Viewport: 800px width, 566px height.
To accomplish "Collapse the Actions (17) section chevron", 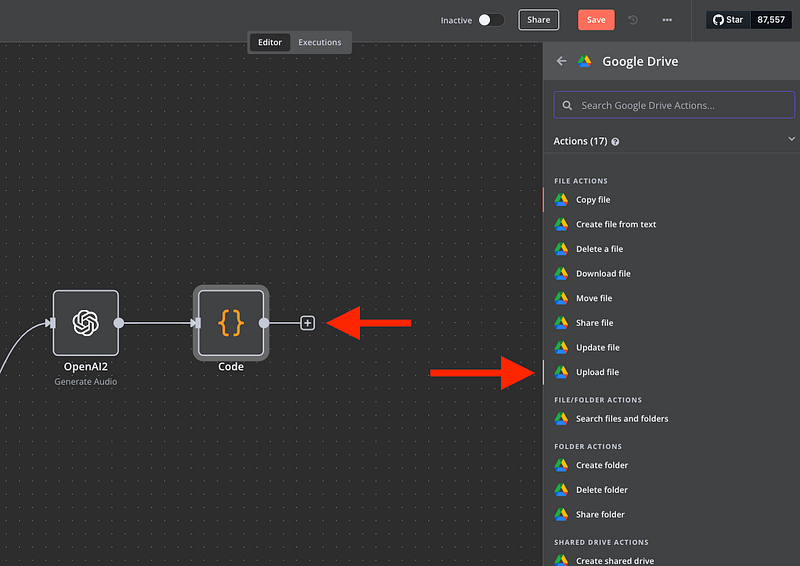I will [791, 141].
